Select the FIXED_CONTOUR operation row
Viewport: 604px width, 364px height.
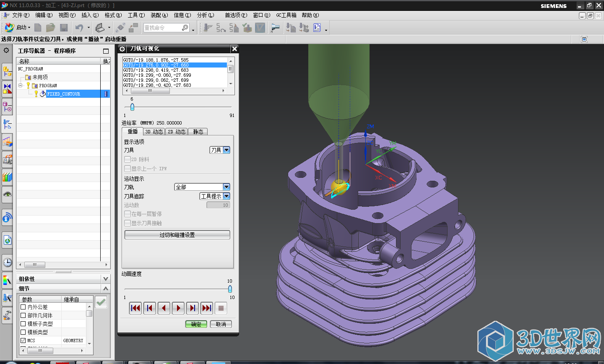click(63, 94)
